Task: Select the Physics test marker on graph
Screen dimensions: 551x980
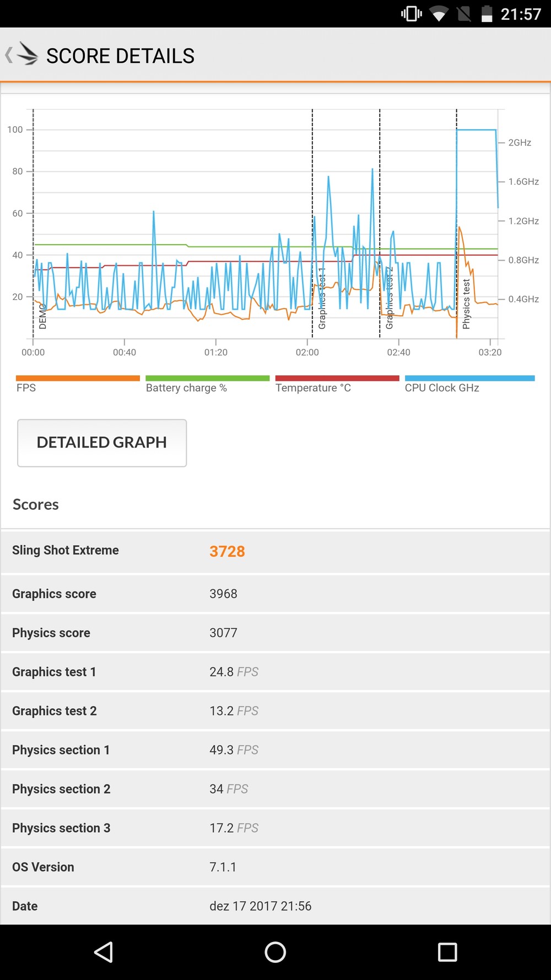Action: (x=466, y=304)
